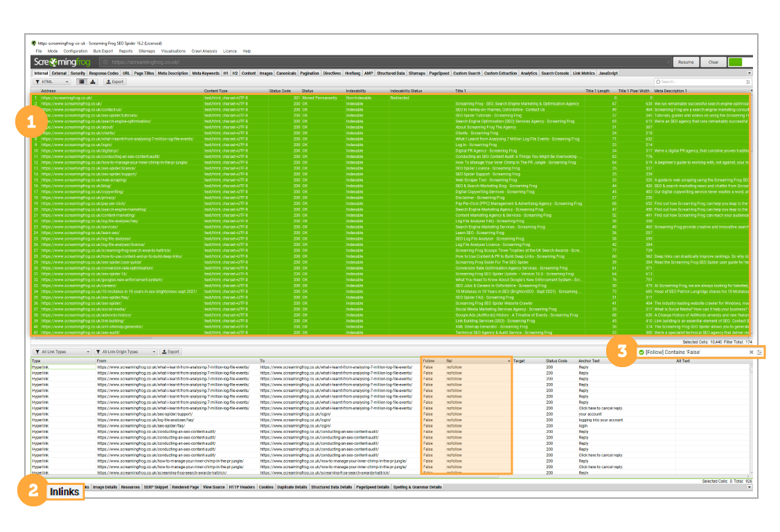Open the Reports menu

pos(126,51)
